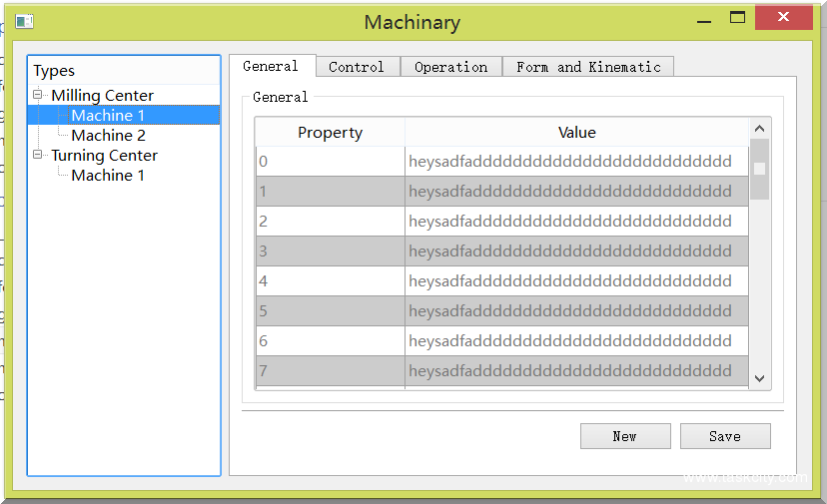This screenshot has width=827, height=504.
Task: Select property cell 6
Action: pos(331,341)
